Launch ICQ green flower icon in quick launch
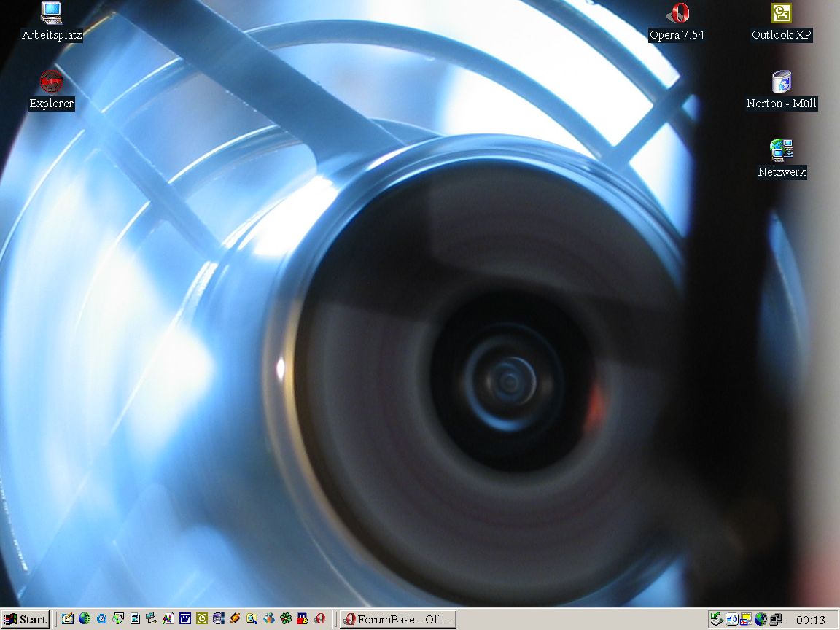The height and width of the screenshot is (630, 840). (286, 619)
